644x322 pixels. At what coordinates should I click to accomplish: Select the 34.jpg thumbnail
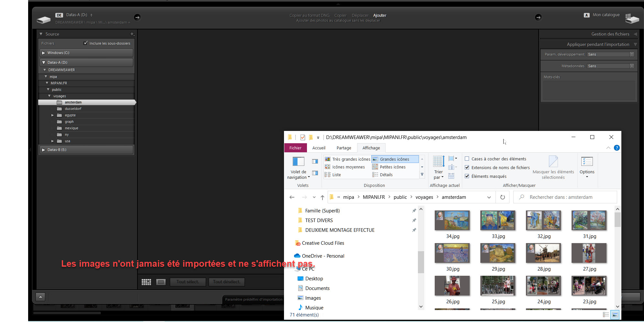tap(452, 220)
